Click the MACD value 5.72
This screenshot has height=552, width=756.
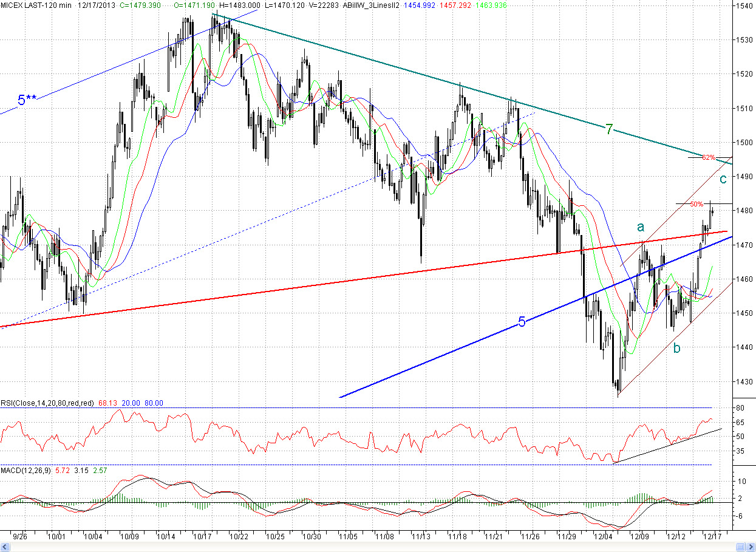(63, 470)
